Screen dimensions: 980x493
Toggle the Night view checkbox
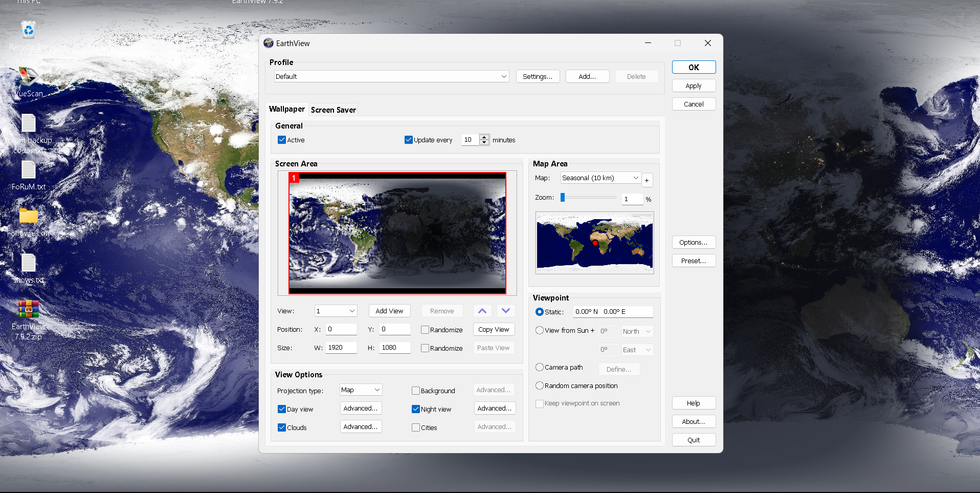pos(416,409)
